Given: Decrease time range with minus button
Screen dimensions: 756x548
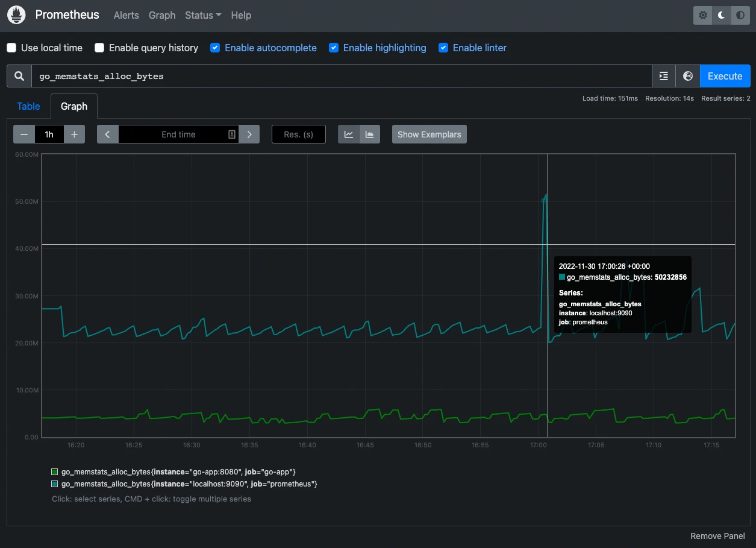Looking at the screenshot, I should click(24, 134).
